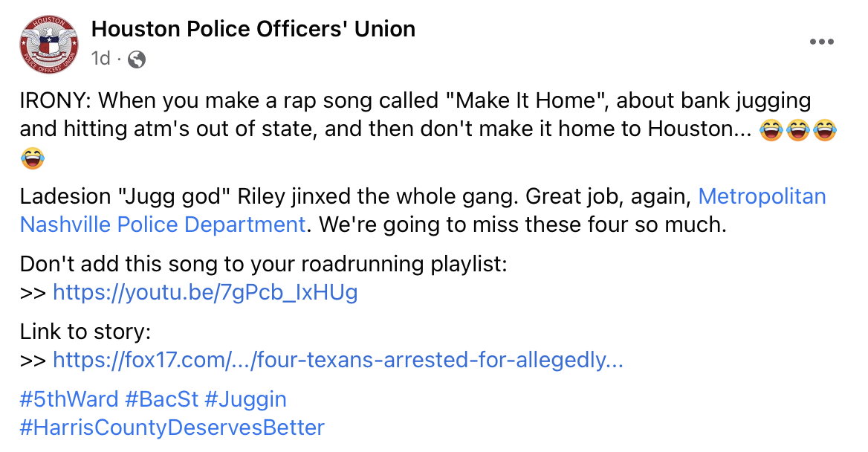This screenshot has width=868, height=452.
Task: Click the last laughing emoji on first line
Action: (824, 129)
